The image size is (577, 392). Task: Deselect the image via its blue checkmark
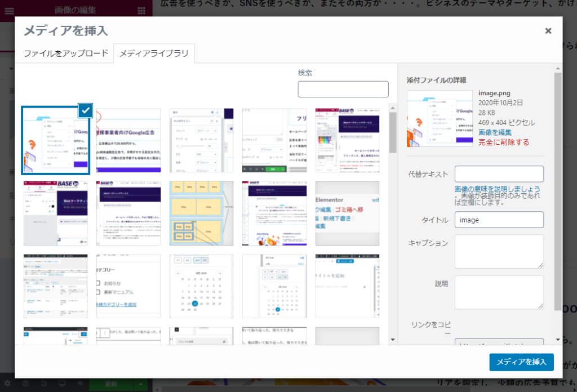[85, 111]
